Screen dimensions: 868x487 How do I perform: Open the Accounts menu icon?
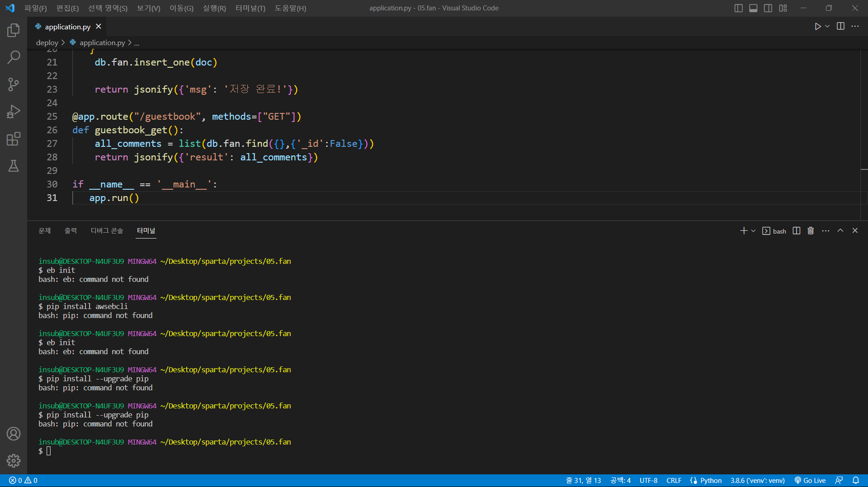(14, 434)
